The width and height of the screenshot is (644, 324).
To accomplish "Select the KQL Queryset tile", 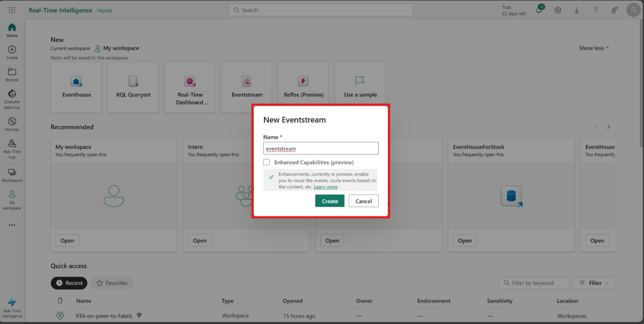I will pos(133,87).
